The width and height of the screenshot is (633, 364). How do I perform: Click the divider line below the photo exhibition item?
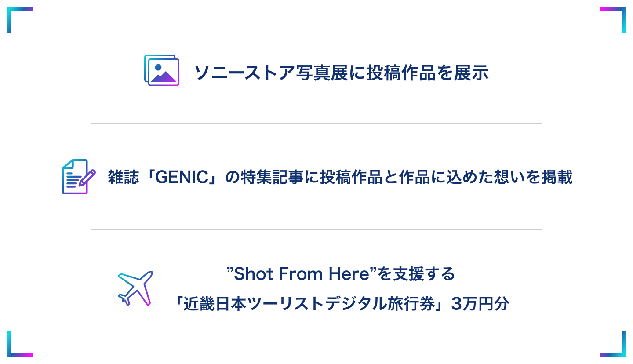point(316,124)
